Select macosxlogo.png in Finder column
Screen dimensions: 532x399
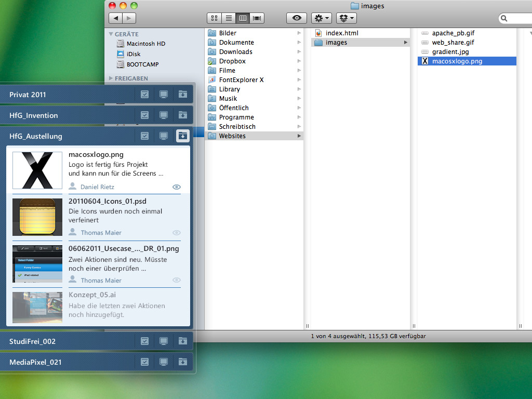[467, 61]
